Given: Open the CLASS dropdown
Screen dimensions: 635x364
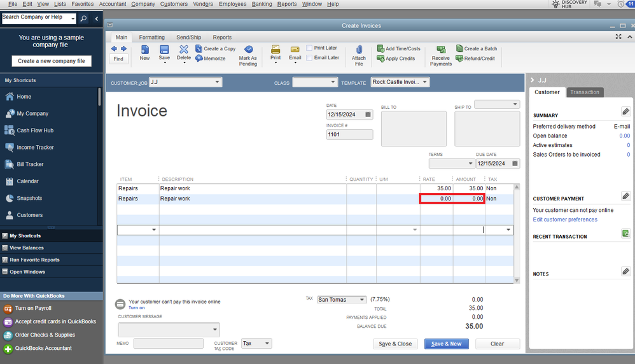Looking at the screenshot, I should coord(333,82).
